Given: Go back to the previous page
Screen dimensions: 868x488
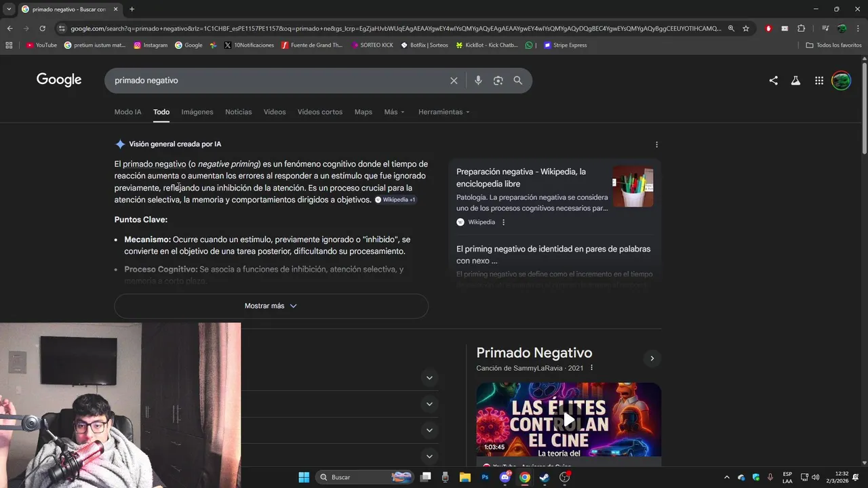Looking at the screenshot, I should 9,28.
